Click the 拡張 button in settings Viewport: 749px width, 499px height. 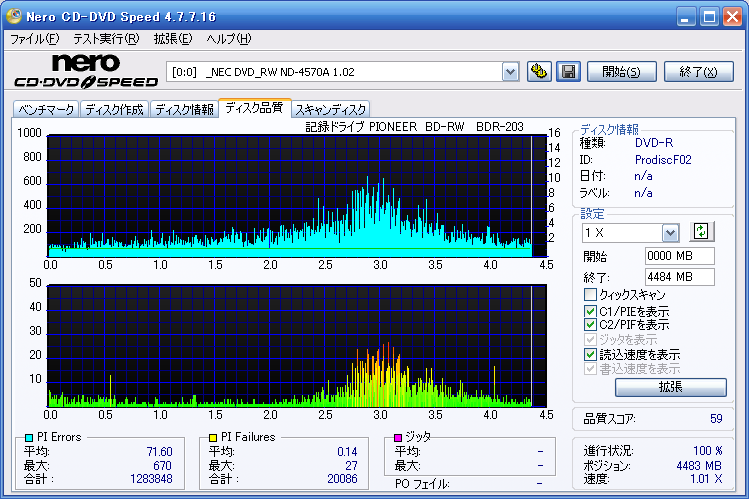click(671, 387)
